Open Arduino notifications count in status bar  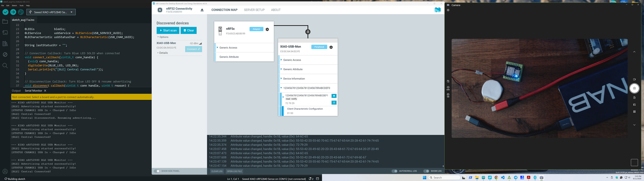(311, 179)
